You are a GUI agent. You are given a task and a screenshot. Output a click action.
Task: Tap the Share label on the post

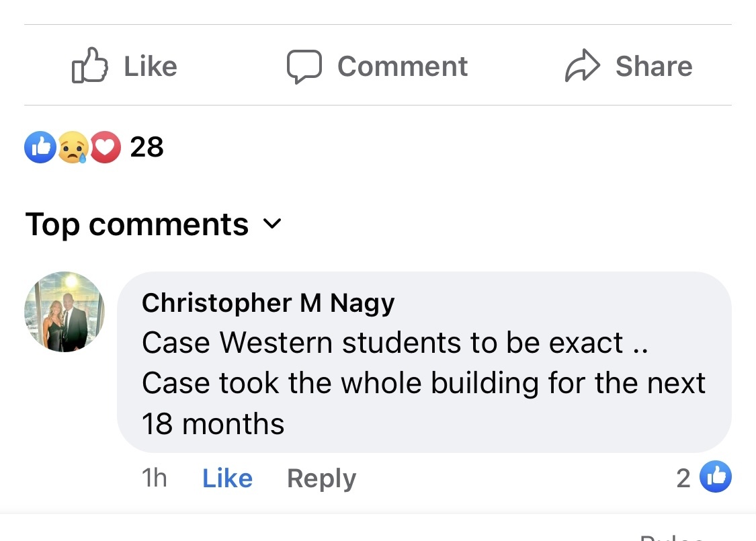[x=654, y=66]
